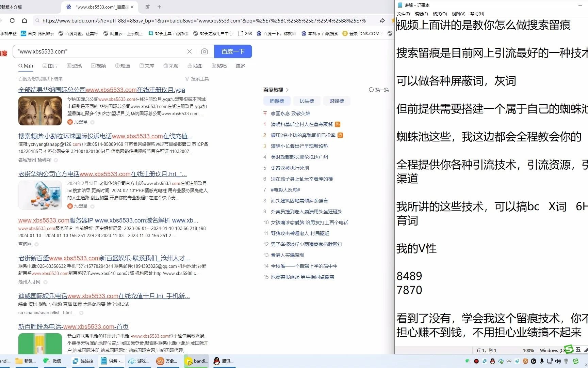588x368 pixels.
Task: Reload the browser page
Action: click(12, 20)
